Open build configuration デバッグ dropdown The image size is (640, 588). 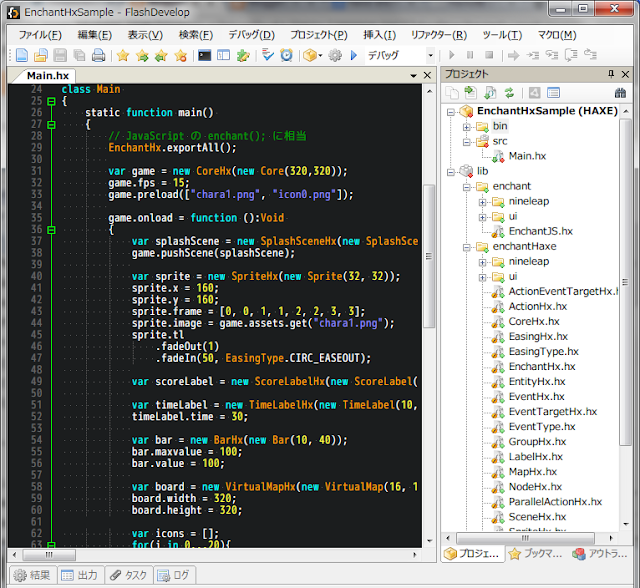(x=430, y=55)
